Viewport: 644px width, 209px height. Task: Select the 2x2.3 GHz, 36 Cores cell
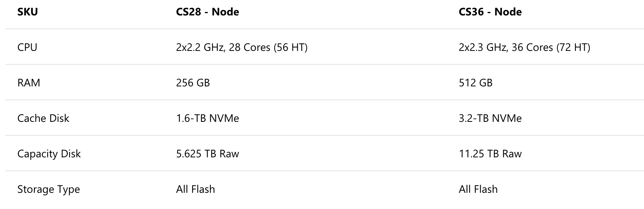(x=524, y=47)
